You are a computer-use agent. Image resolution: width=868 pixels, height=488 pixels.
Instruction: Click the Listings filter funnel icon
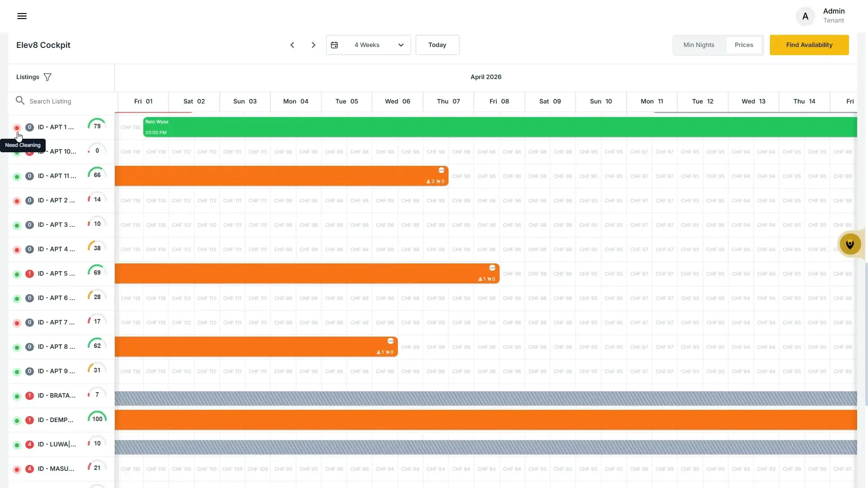(47, 77)
